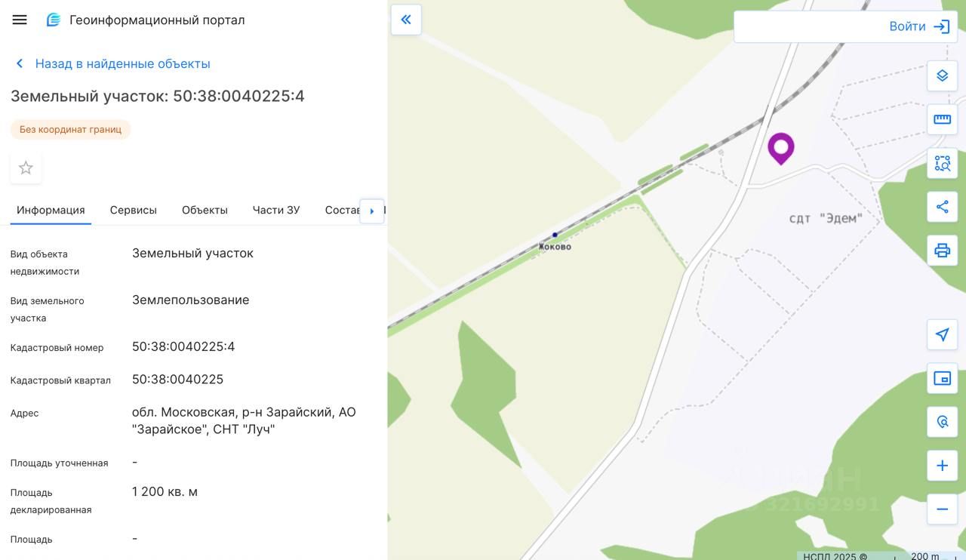Switch to the Сервисы tab

click(x=134, y=210)
